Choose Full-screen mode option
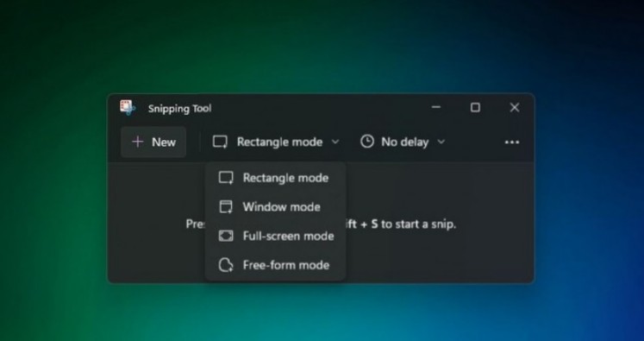The width and height of the screenshot is (644, 341). (x=275, y=236)
